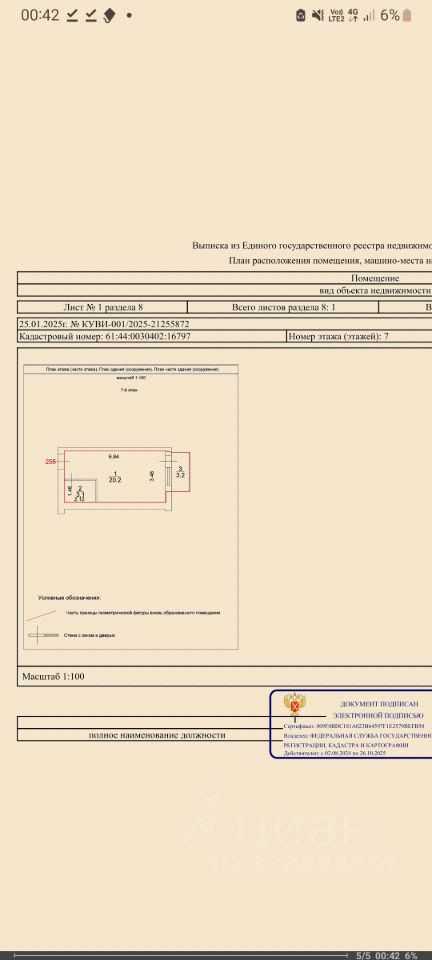Tap the coat of arms emblem
This screenshot has width=432, height=960.
296,707
